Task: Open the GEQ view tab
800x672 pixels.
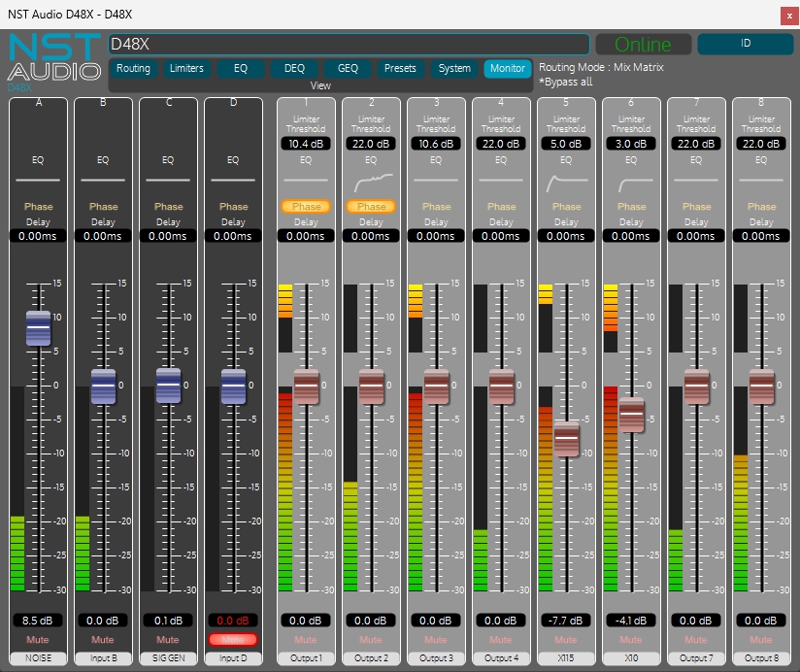Action: click(348, 68)
